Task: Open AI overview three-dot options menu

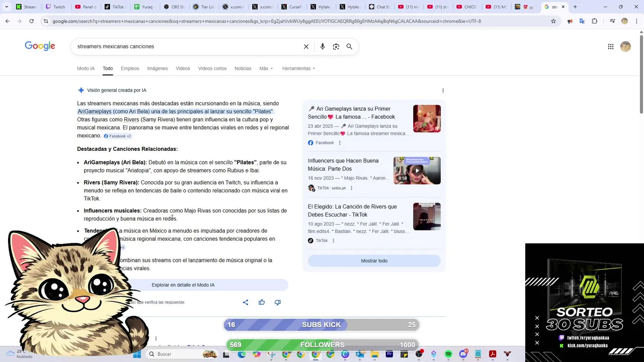Action: click(443, 90)
